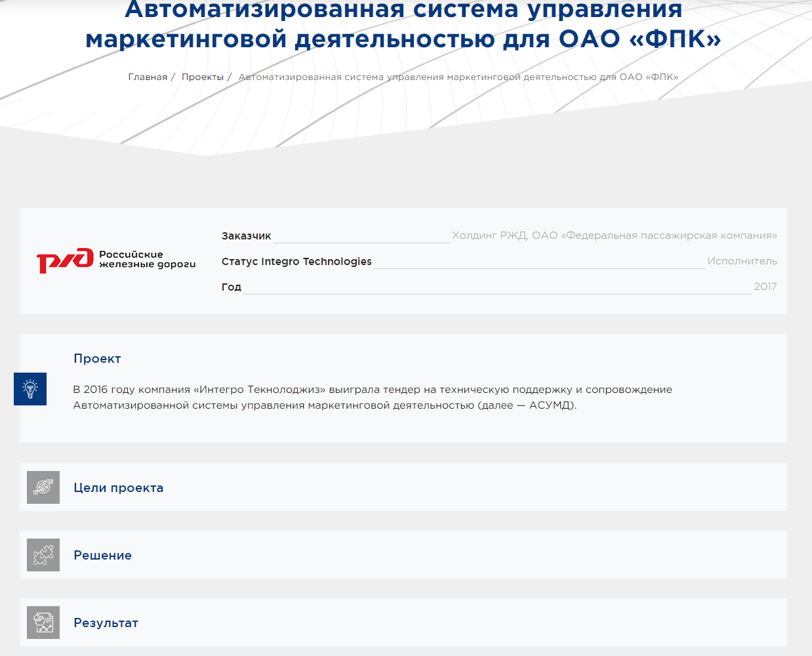Click the project description paragraph about 2016 tender
Screen dimensions: 812x656
coord(373,398)
